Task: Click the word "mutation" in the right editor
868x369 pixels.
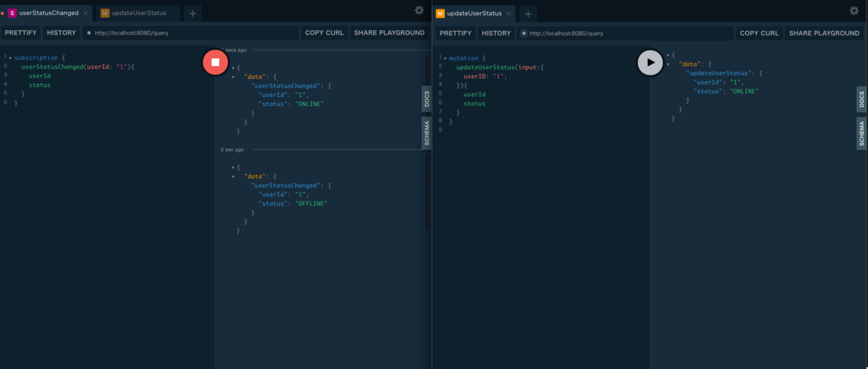Action: pyautogui.click(x=463, y=58)
